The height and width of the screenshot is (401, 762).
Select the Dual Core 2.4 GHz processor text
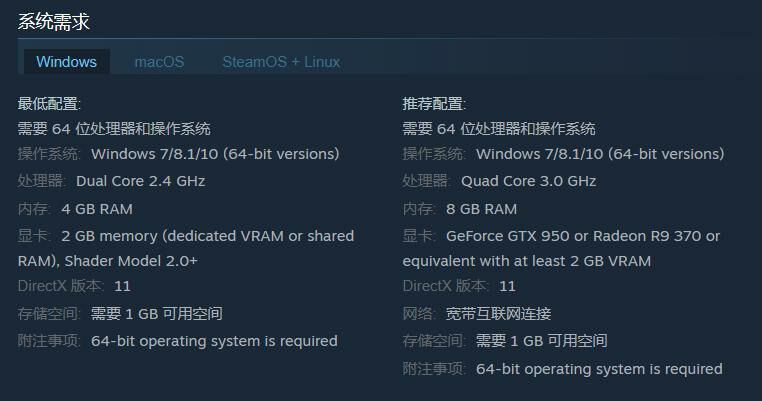[x=140, y=181]
